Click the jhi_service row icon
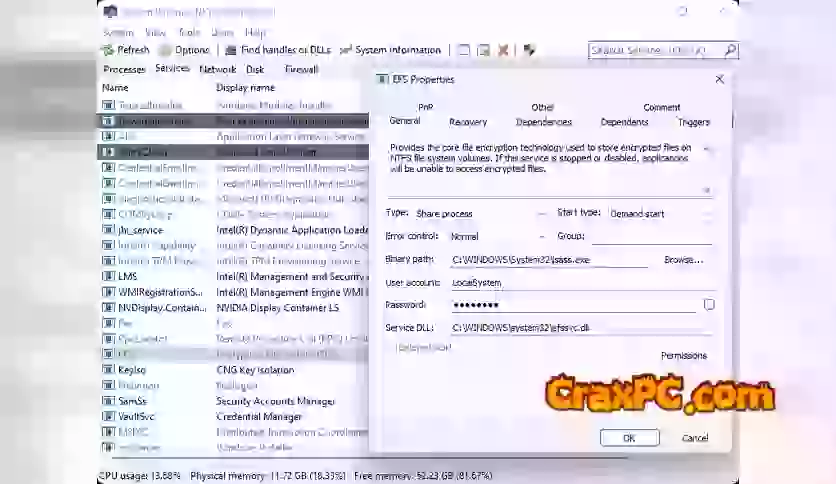This screenshot has height=484, width=836. click(108, 230)
